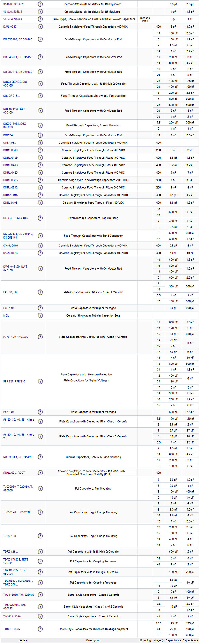Open DBZ 012058, DGZ 020036 series
Viewport: 200px width, 644px height.
click(15, 125)
